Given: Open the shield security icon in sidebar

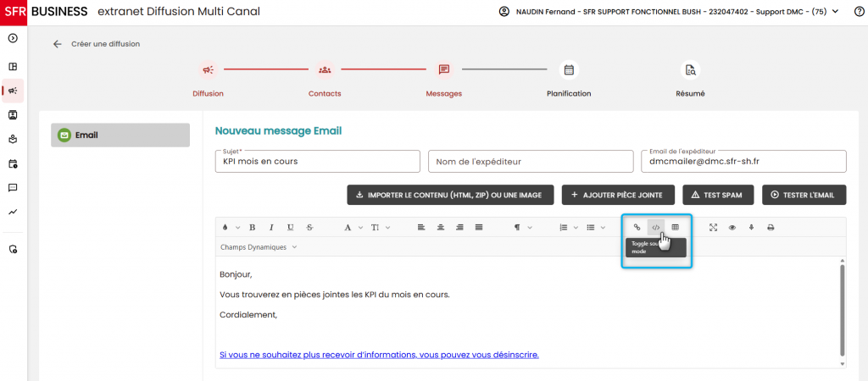Looking at the screenshot, I should coord(13,250).
